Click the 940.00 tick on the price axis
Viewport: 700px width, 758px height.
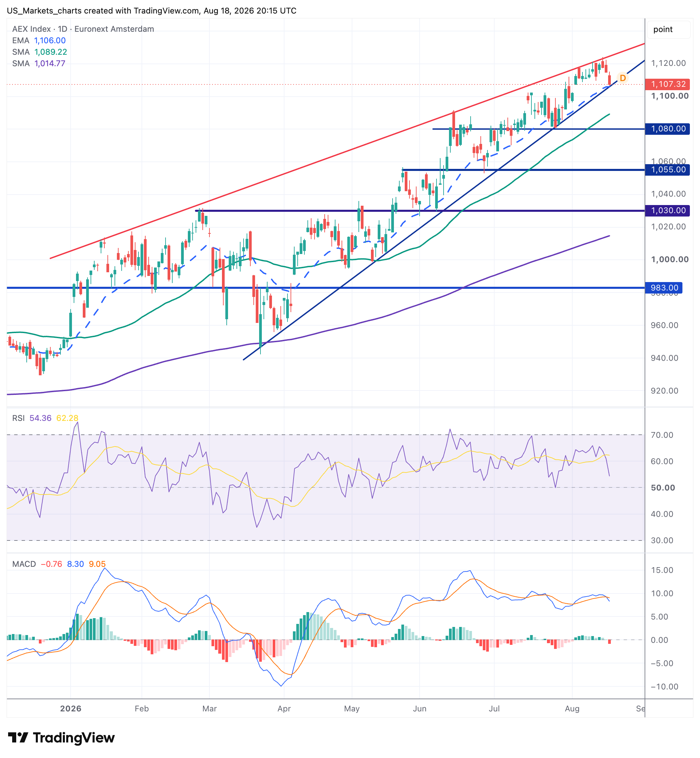[665, 358]
